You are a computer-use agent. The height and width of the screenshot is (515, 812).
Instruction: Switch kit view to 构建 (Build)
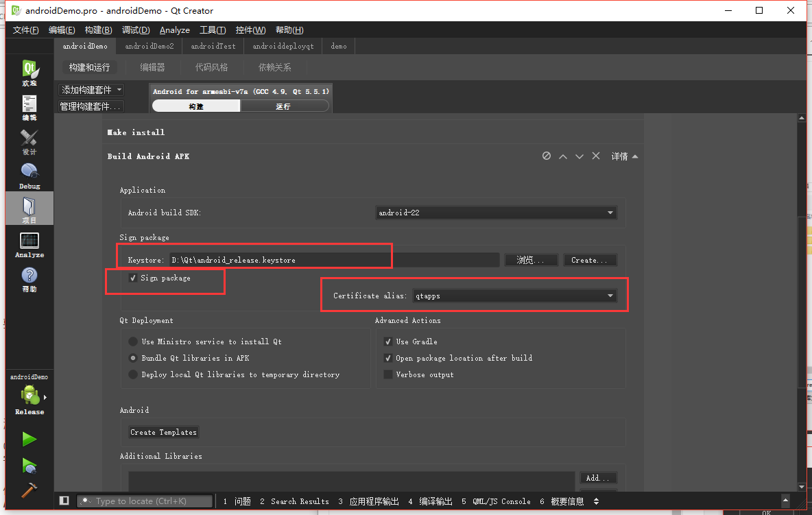tap(195, 106)
